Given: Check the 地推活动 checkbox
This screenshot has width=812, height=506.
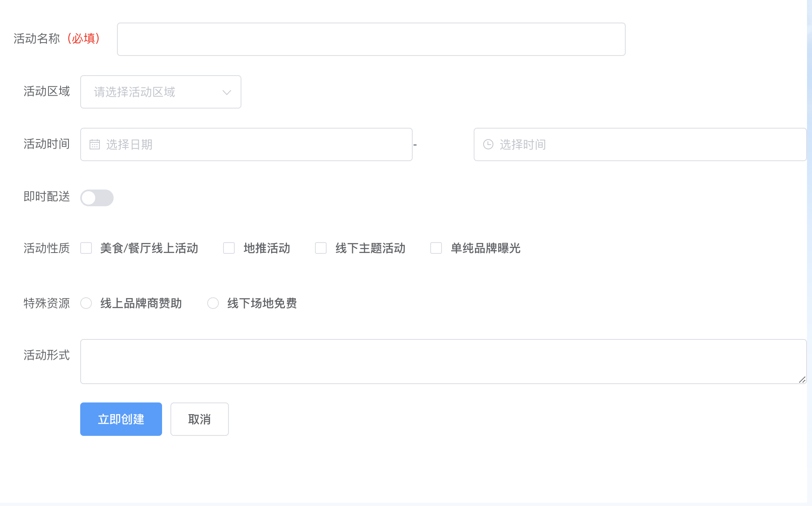Looking at the screenshot, I should pos(229,248).
